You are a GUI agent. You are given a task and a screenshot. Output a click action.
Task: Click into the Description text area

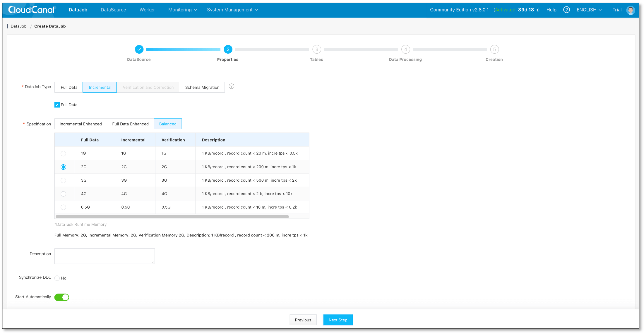click(105, 256)
